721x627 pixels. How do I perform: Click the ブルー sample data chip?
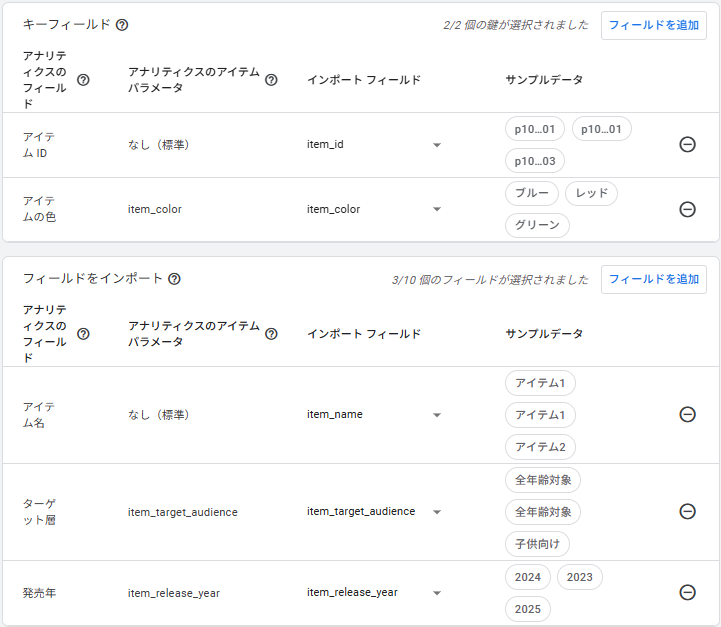pos(531,193)
